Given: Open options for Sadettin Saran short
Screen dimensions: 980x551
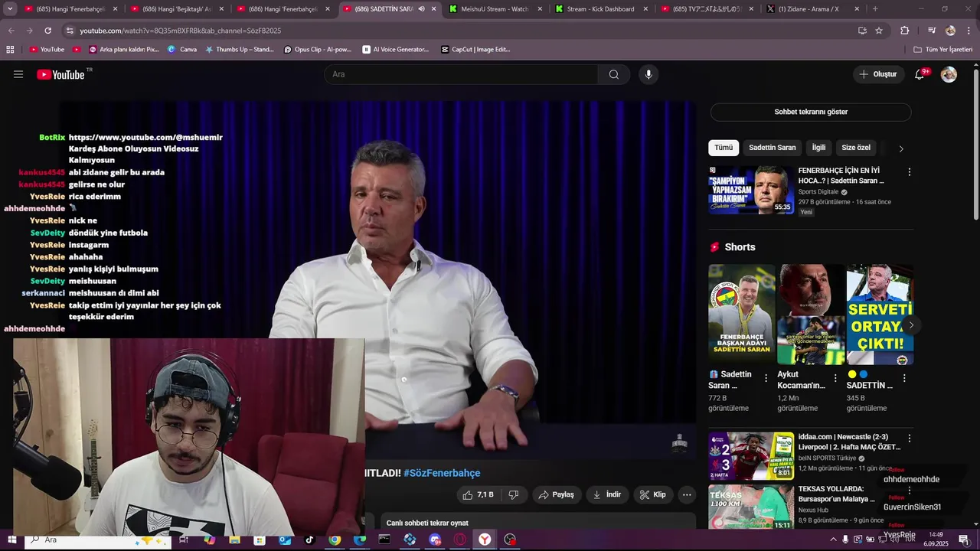Looking at the screenshot, I should coord(766,378).
